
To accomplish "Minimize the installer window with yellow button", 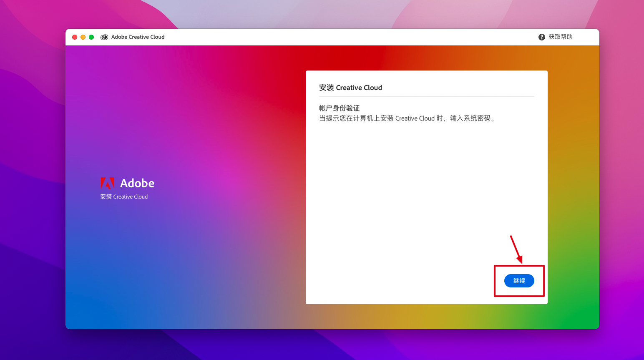I will (83, 37).
